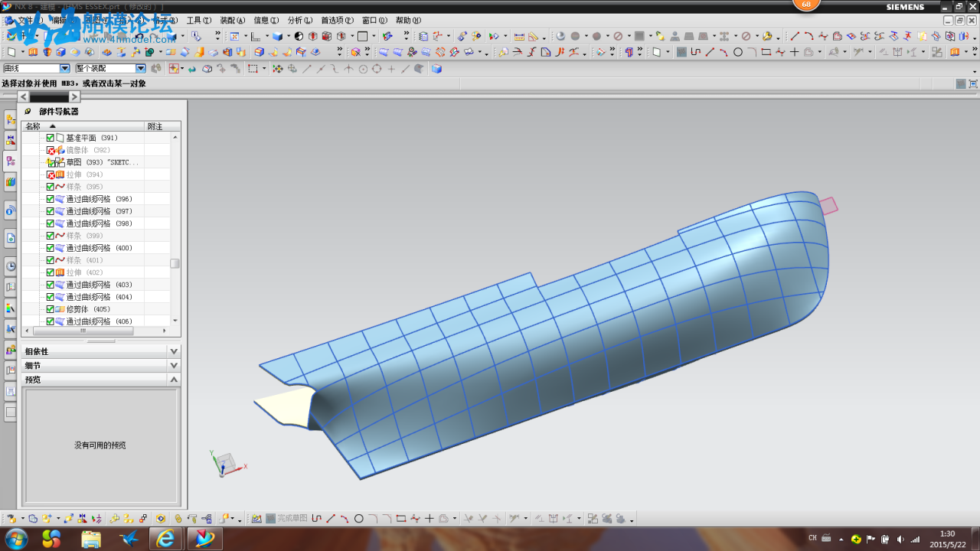Click the Profile curve tool
This screenshot has height=551, width=980.
pos(695,52)
